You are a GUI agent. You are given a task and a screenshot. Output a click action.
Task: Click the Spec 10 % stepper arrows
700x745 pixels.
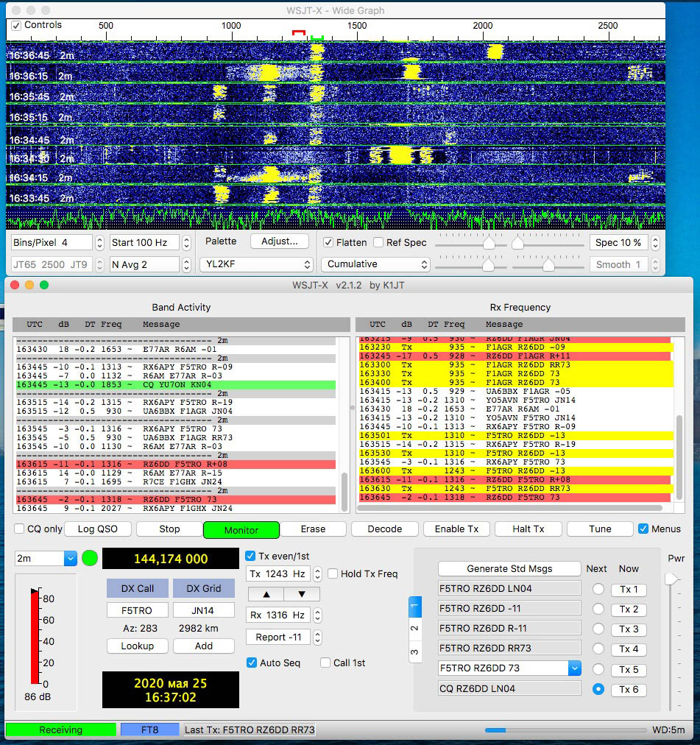(x=655, y=243)
